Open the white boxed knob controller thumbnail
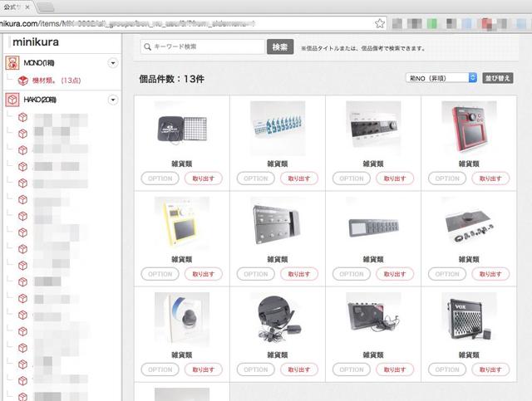Viewport: 532px width, 401px height. [x=182, y=320]
